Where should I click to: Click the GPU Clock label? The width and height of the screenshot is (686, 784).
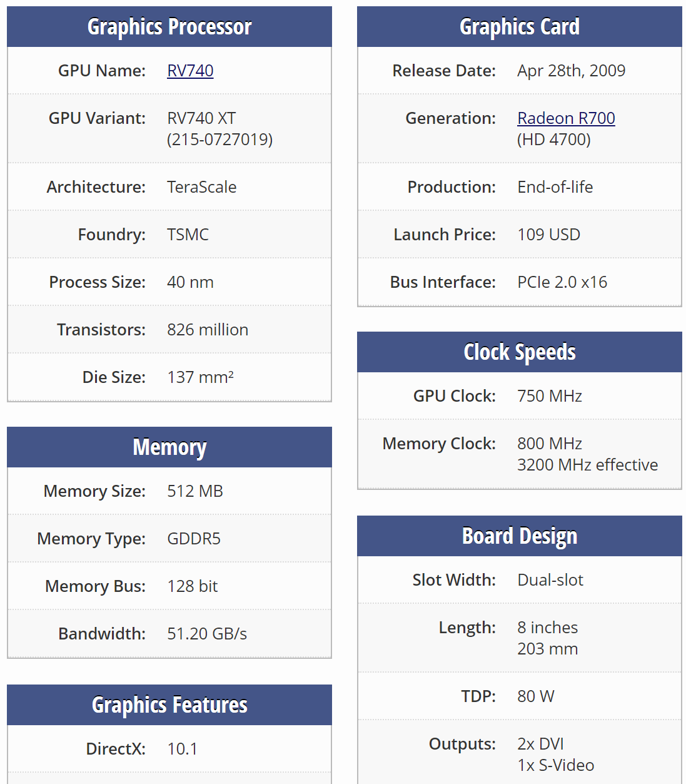[x=455, y=396]
